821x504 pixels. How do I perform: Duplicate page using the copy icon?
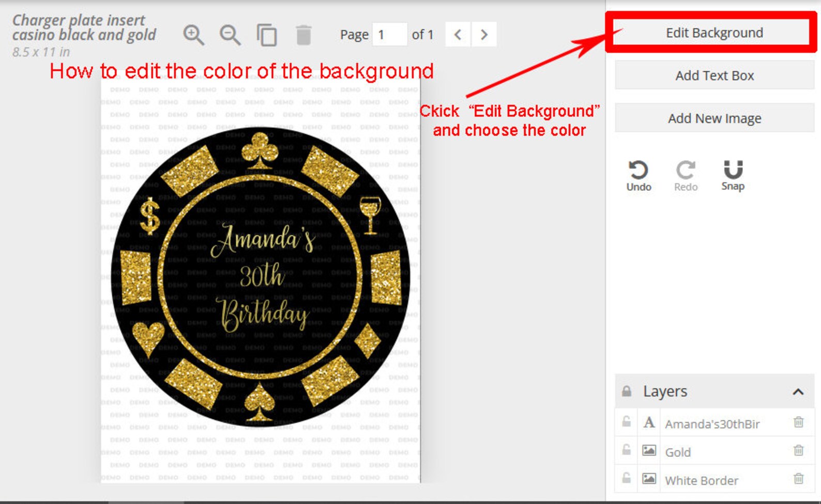[267, 35]
